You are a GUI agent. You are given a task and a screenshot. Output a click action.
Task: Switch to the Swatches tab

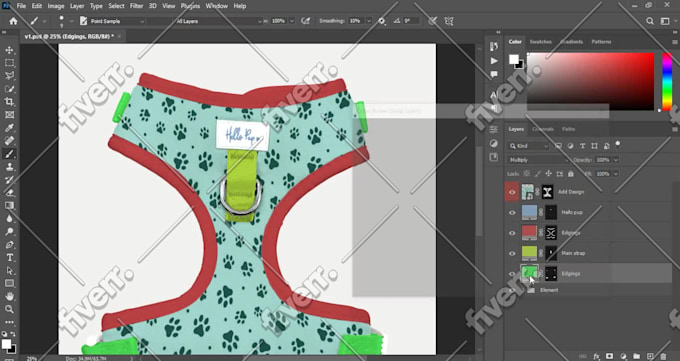point(540,42)
